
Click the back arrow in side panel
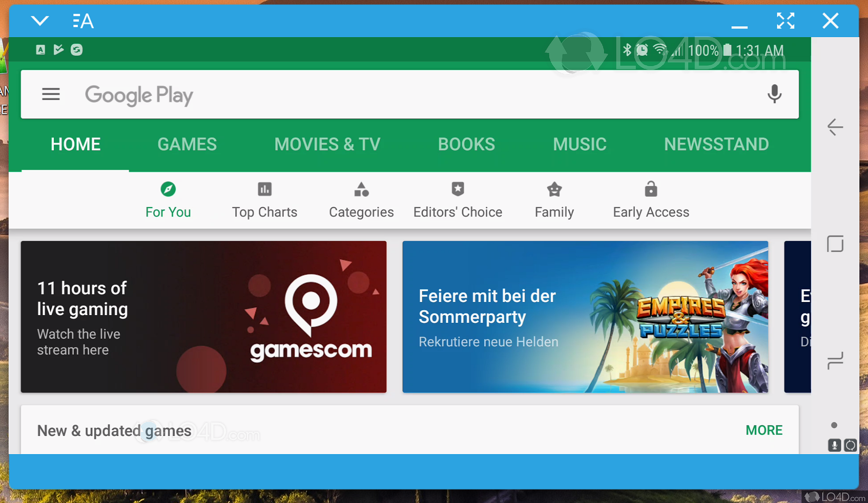[835, 127]
